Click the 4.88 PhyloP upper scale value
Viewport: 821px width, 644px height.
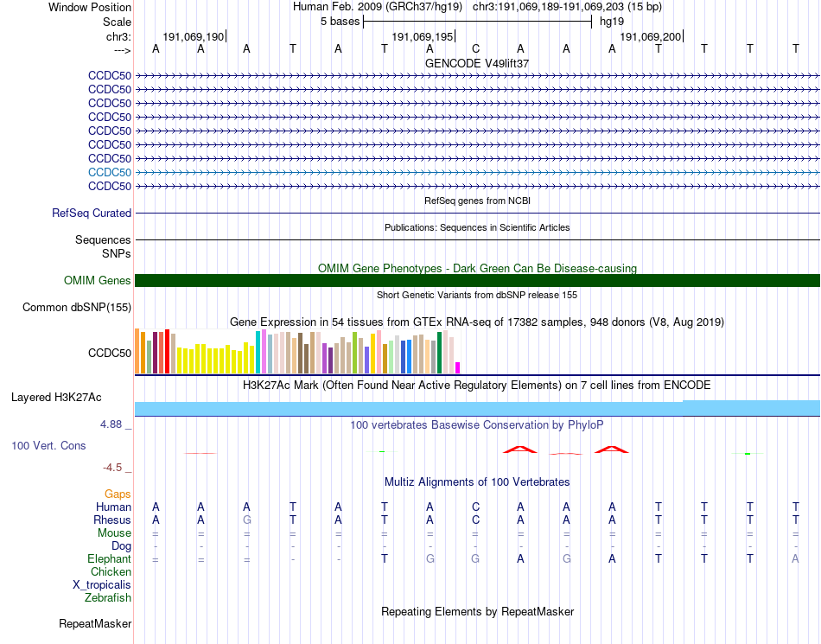click(111, 424)
